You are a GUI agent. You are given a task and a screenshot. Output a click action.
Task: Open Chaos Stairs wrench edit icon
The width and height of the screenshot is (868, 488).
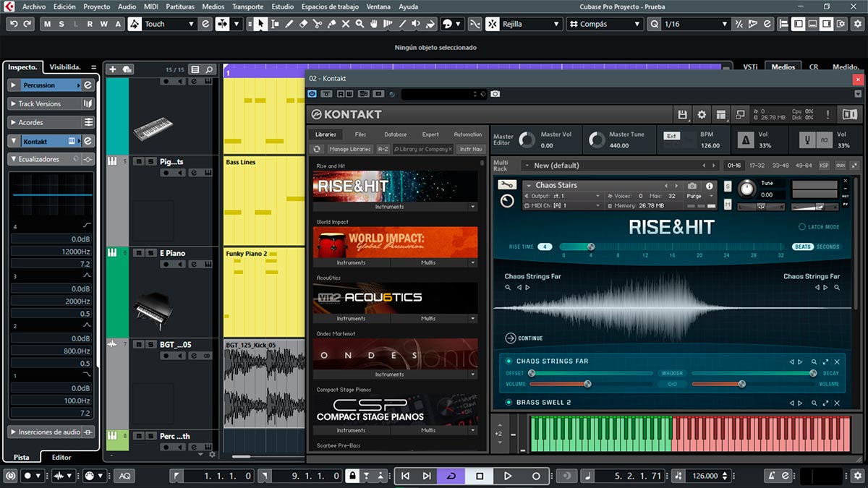coord(507,185)
